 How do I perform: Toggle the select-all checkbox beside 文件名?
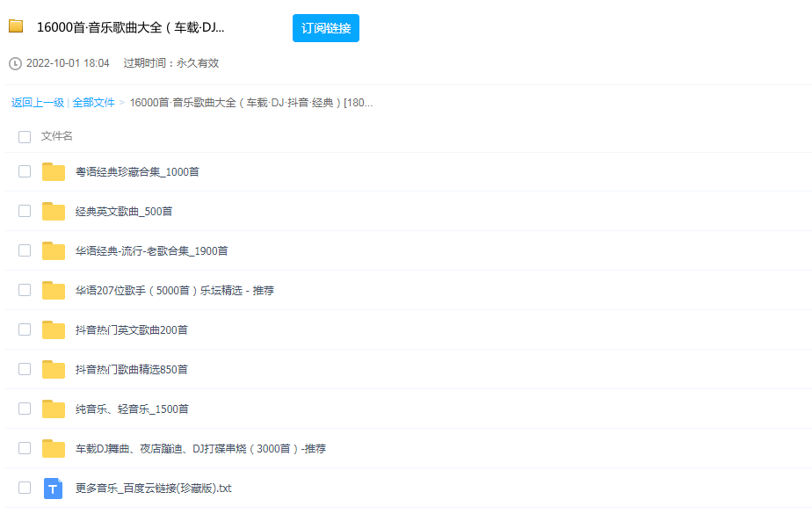click(x=25, y=137)
